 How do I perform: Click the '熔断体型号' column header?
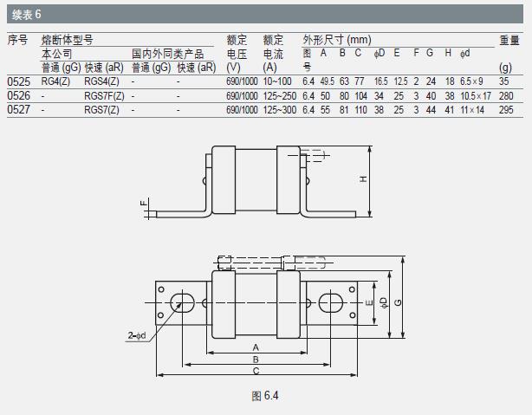(67, 40)
